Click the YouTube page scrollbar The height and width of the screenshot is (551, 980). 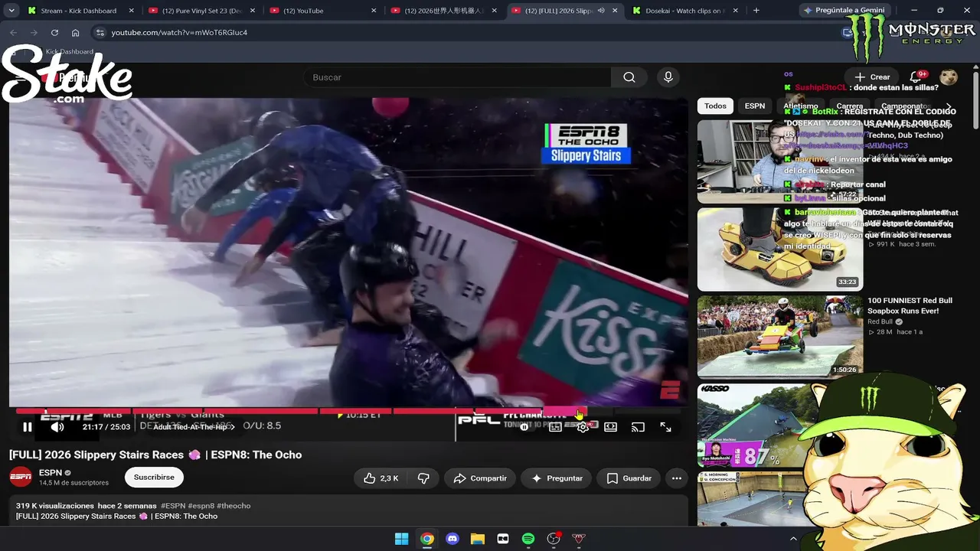[x=975, y=99]
